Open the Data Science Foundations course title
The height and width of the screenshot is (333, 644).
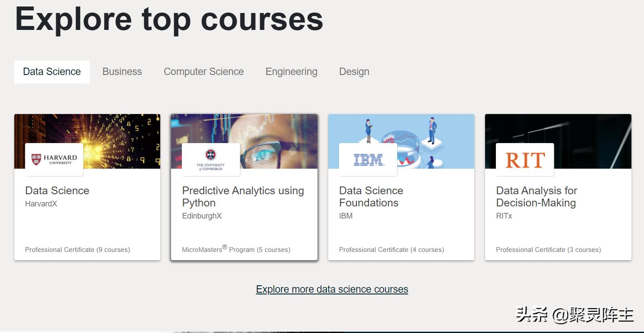coord(371,196)
